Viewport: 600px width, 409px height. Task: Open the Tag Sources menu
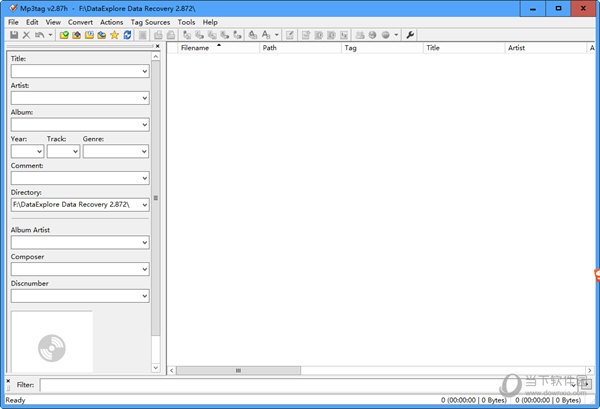[x=150, y=22]
